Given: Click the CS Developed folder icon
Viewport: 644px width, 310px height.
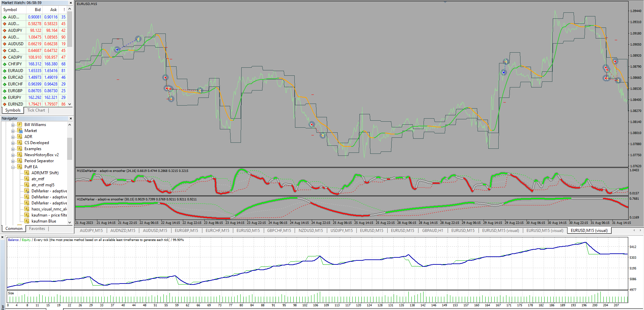Looking at the screenshot, I should click(x=20, y=143).
